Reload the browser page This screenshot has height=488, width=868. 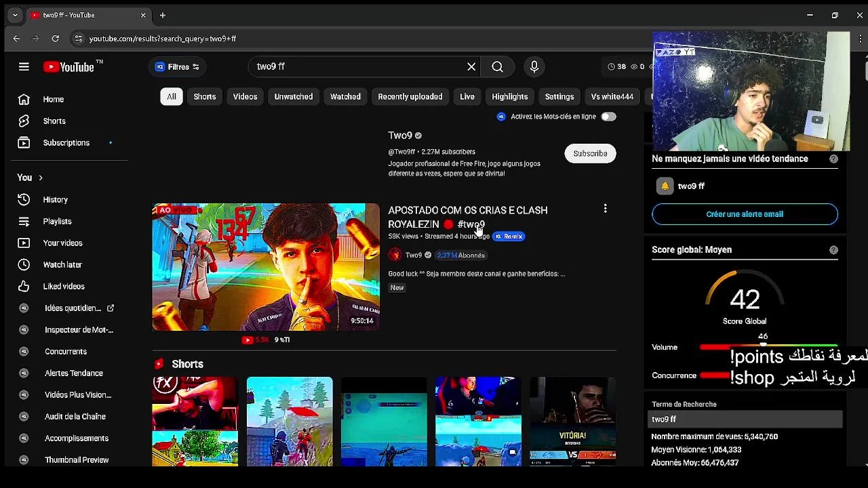tap(56, 39)
